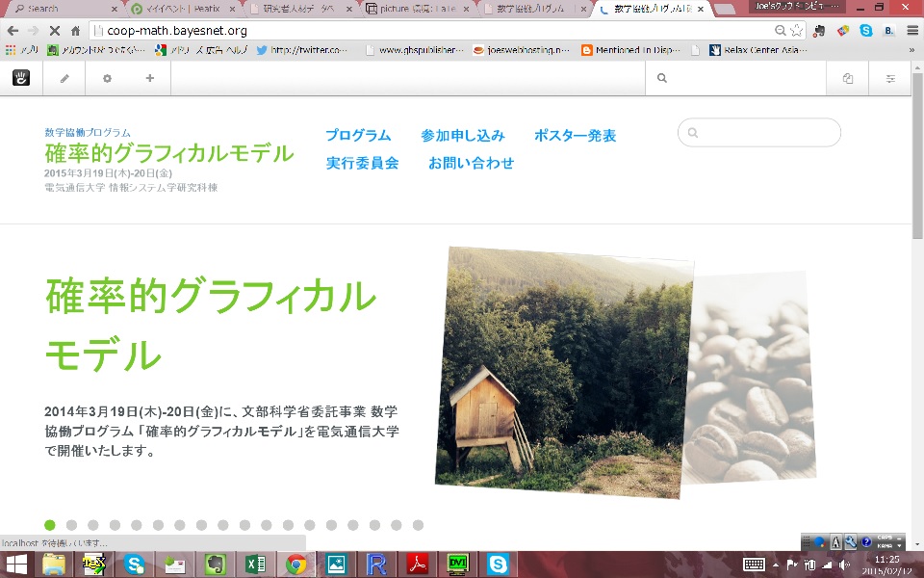Click the plus add content icon
Screen dimensions: 924x578
(149, 78)
